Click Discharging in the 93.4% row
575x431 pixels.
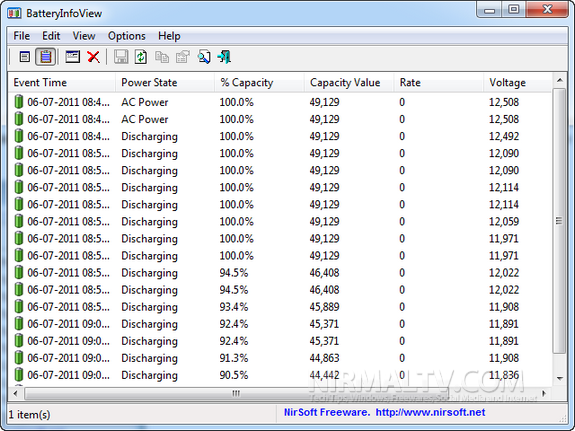pos(150,307)
